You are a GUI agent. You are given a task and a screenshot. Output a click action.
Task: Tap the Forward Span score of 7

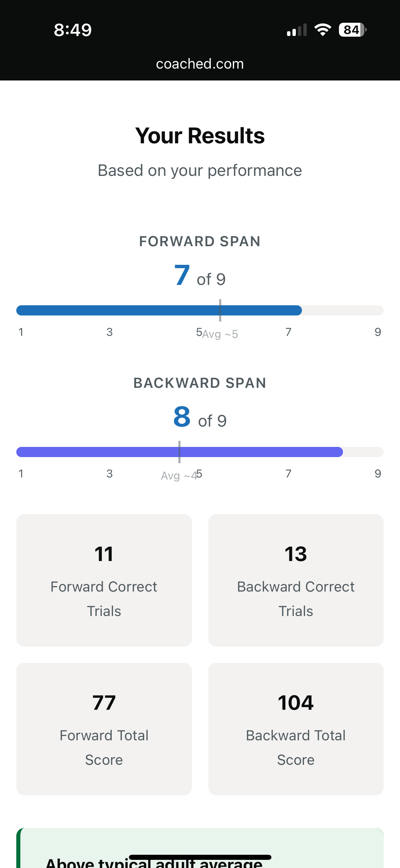coord(182,275)
